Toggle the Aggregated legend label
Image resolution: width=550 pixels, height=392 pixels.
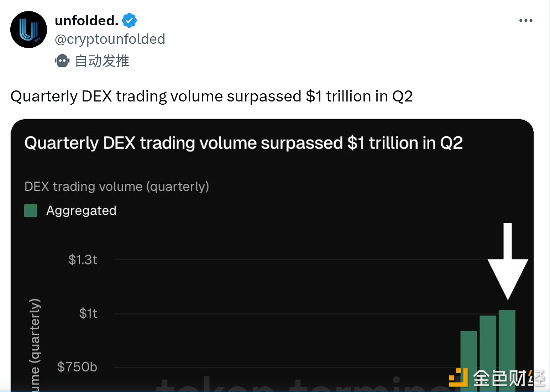pyautogui.click(x=81, y=210)
